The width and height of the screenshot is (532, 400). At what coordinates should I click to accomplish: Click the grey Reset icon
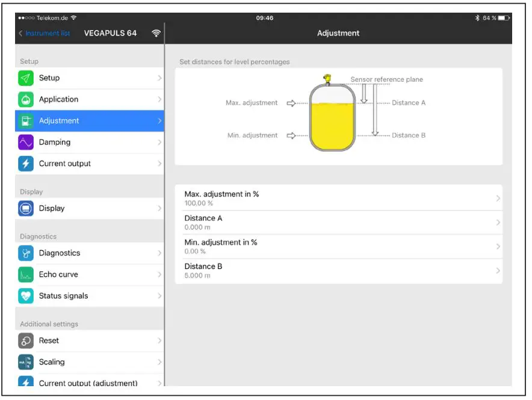[x=26, y=340]
